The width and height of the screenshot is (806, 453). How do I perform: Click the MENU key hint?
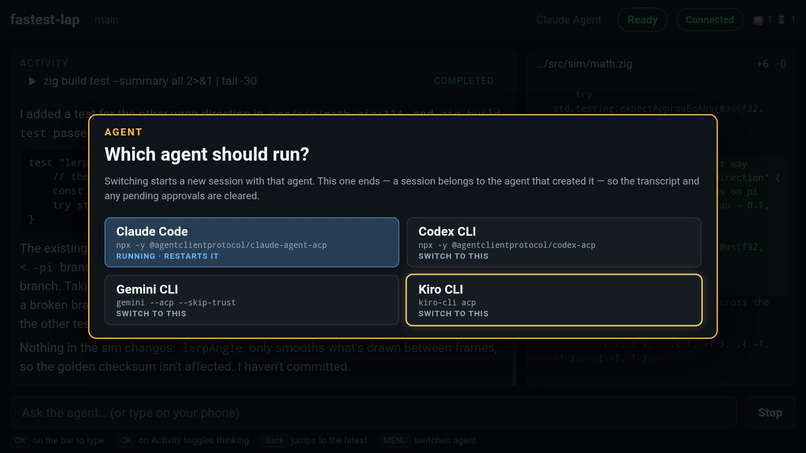395,440
